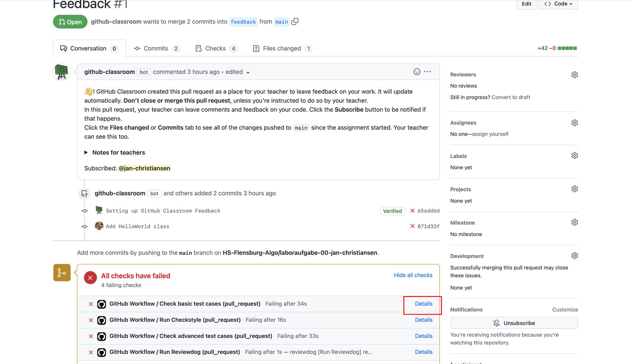The width and height of the screenshot is (631, 364).
Task: Open Details for Run Checkstyle check
Action: point(423,320)
